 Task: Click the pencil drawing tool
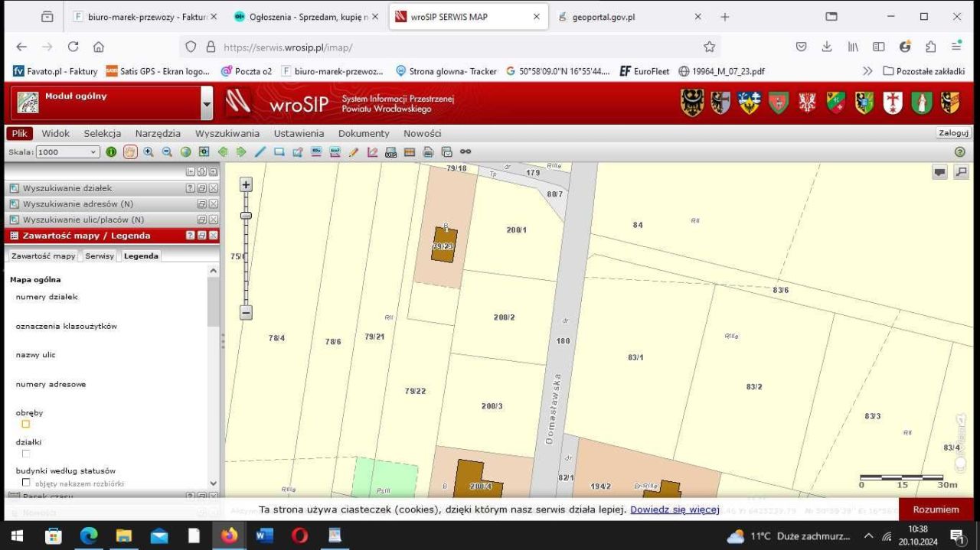(x=354, y=152)
